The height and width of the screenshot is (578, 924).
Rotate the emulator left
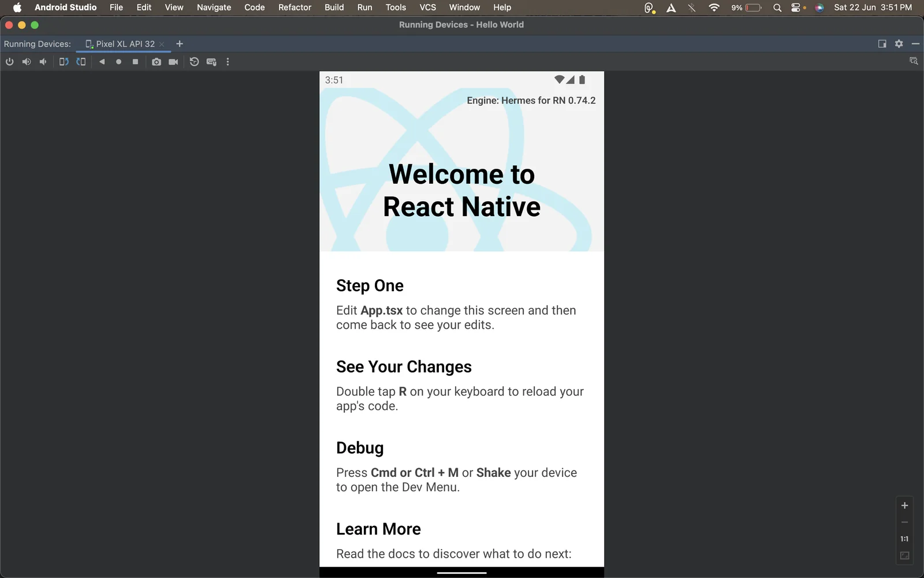point(64,62)
